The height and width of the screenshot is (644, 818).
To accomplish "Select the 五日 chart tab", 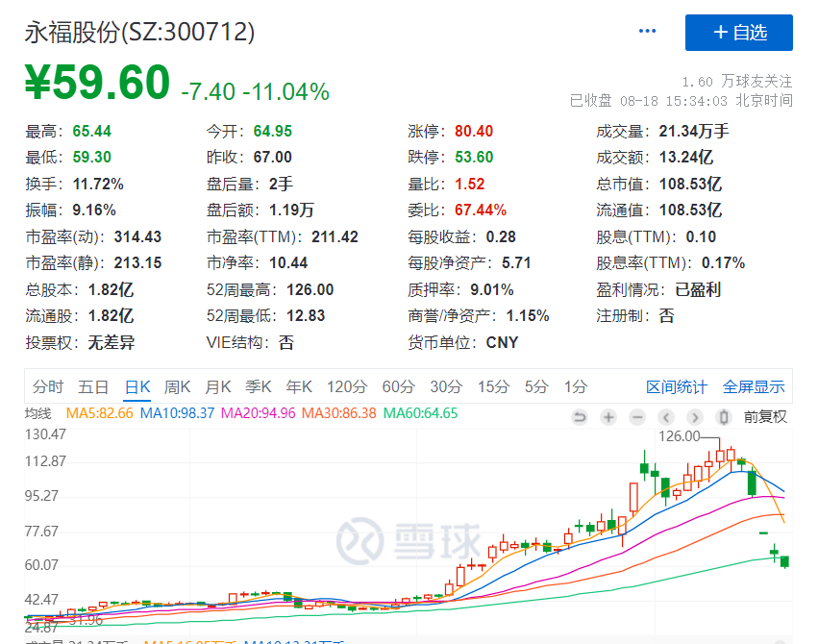I will pyautogui.click(x=93, y=387).
